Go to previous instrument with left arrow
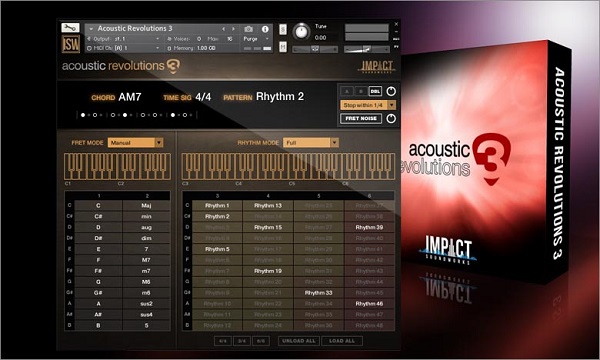Screen dimensions: 600x360 (223, 29)
